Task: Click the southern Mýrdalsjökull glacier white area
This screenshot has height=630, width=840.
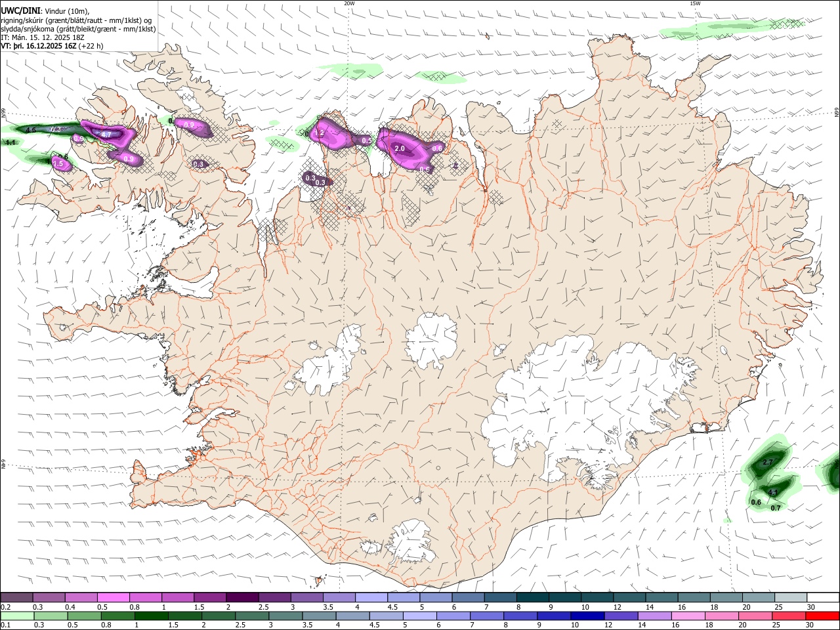Action: pyautogui.click(x=411, y=542)
